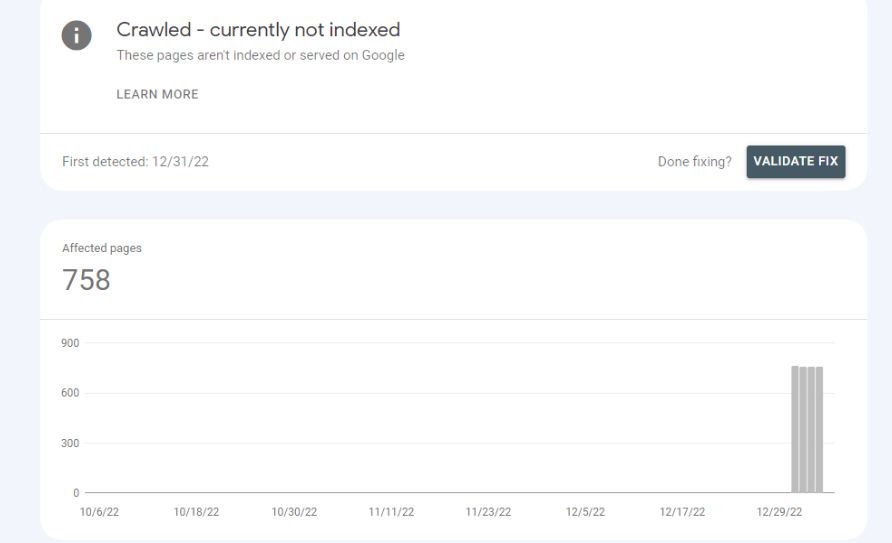
Task: Click the rightmost gray bar in chart
Action: [x=819, y=430]
